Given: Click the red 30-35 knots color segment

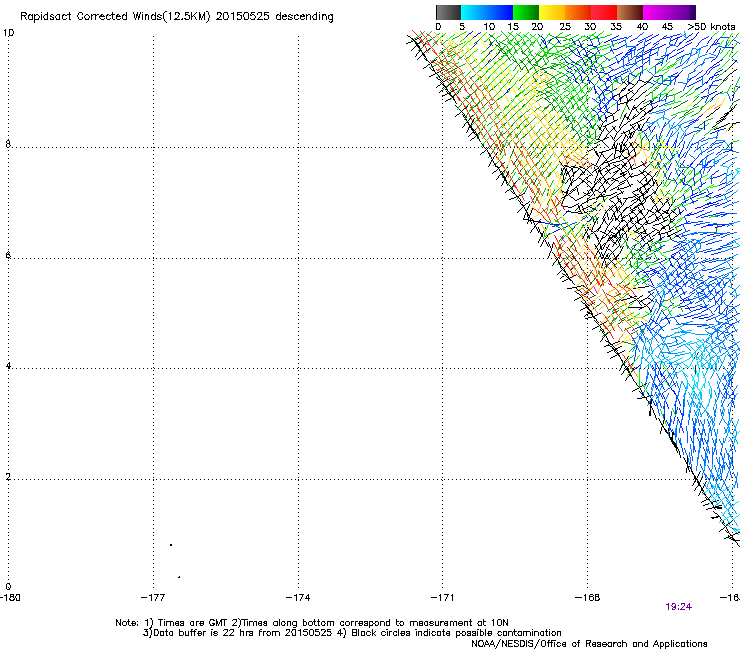Looking at the screenshot, I should point(604,12).
